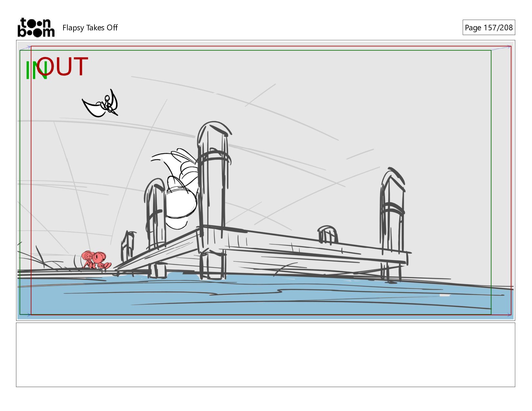Click the green 'IN' camera label
Screen dimensions: 532x411
coord(36,70)
